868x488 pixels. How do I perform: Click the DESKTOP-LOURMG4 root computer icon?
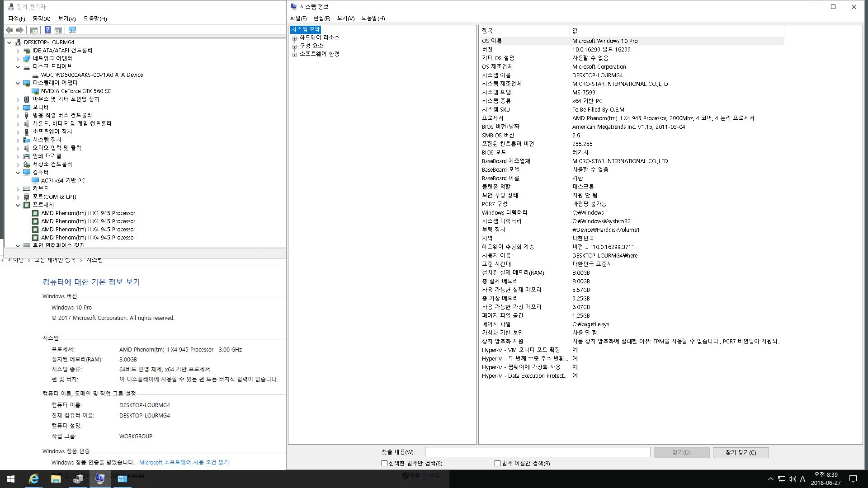tap(18, 42)
